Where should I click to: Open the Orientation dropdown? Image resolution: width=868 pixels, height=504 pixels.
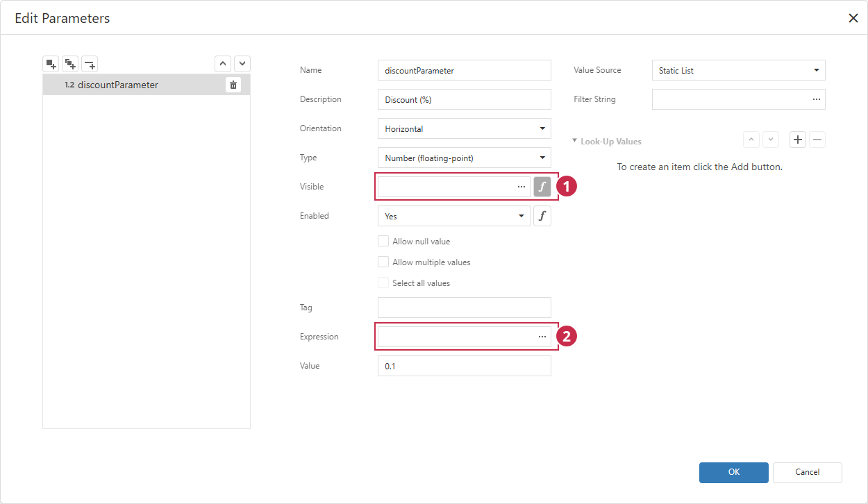click(x=464, y=128)
